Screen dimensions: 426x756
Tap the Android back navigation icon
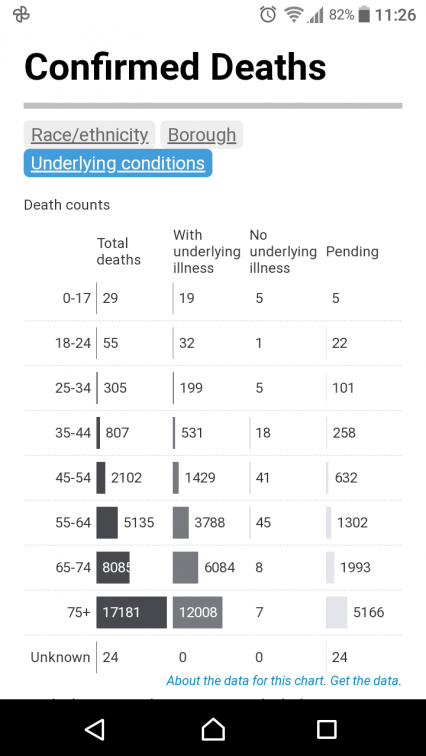pos(94,729)
